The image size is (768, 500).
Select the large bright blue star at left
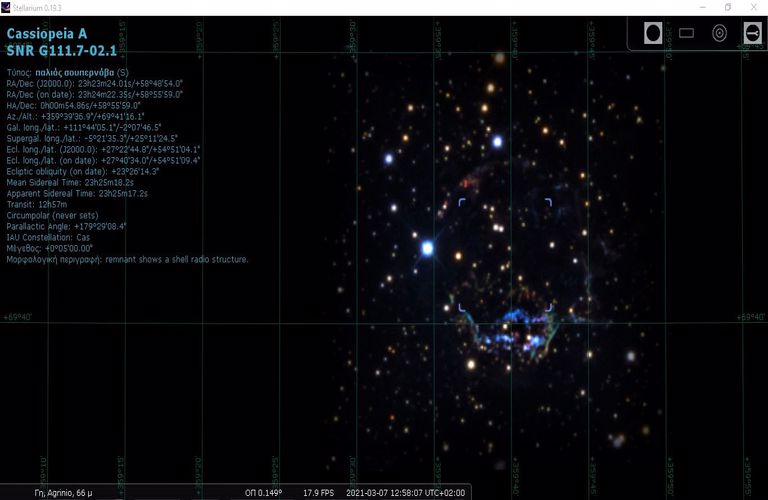[428, 248]
